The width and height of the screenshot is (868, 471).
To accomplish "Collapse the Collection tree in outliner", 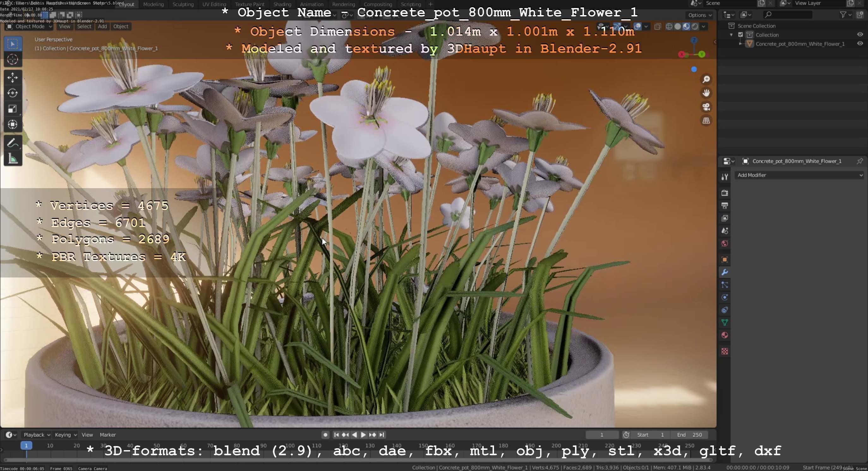I will 731,35.
